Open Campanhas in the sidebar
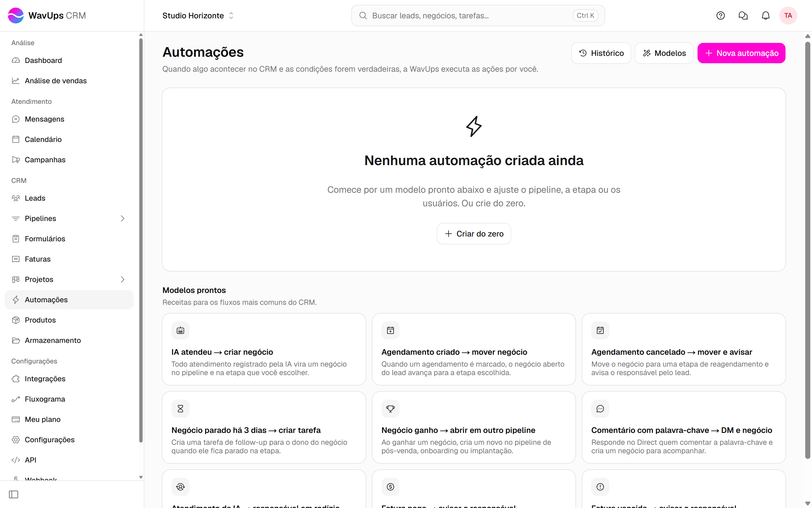 69,159
